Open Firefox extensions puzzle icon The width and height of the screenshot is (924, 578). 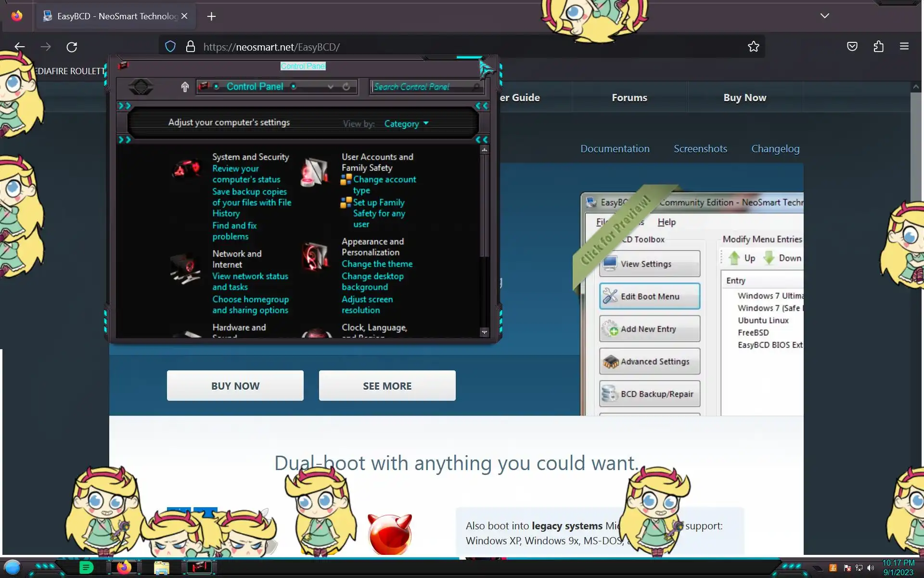point(878,47)
